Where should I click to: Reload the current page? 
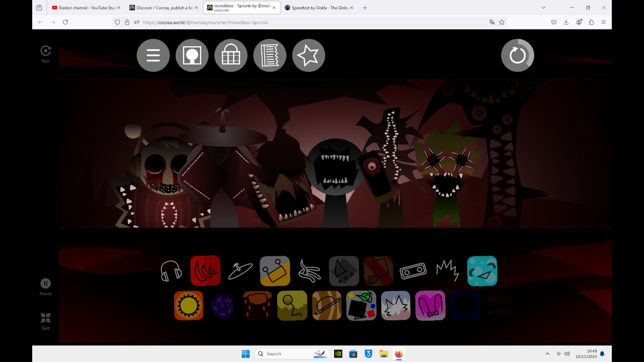[x=65, y=22]
